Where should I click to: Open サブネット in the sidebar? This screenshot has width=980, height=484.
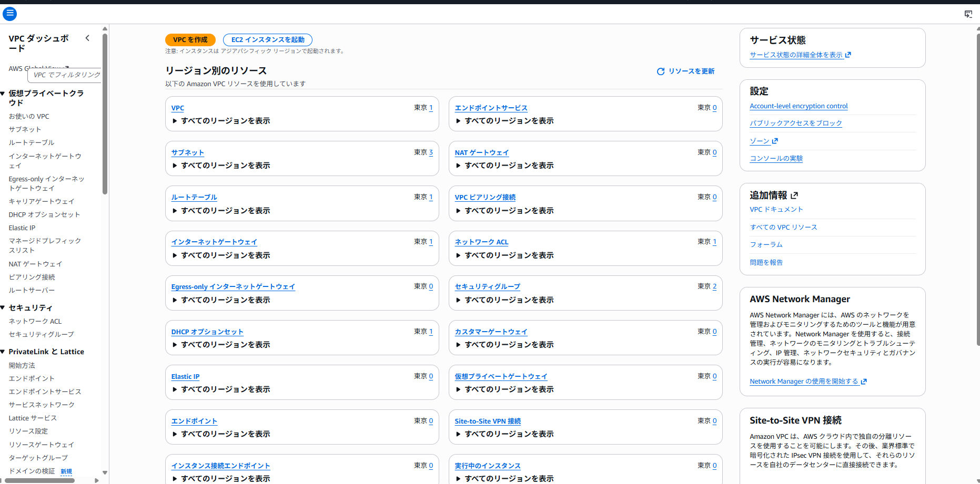pos(25,129)
